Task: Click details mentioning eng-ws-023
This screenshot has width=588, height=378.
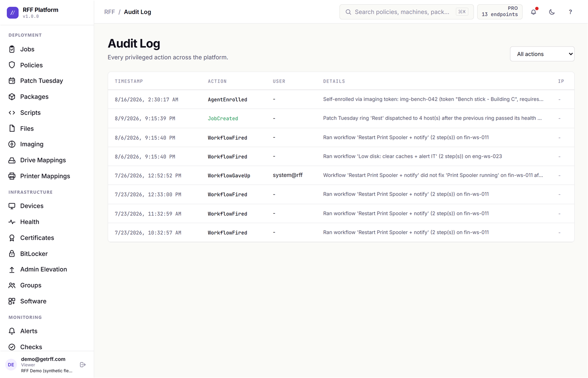Action: pyautogui.click(x=412, y=156)
